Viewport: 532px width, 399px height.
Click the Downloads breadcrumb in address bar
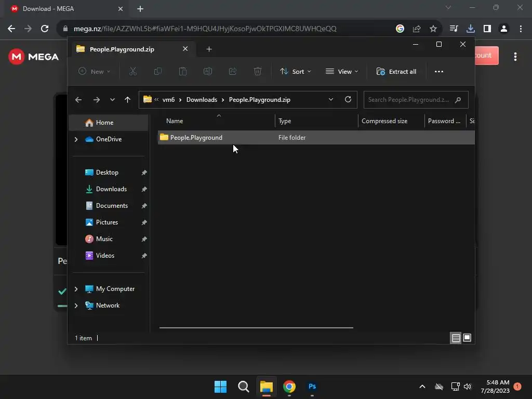202,100
